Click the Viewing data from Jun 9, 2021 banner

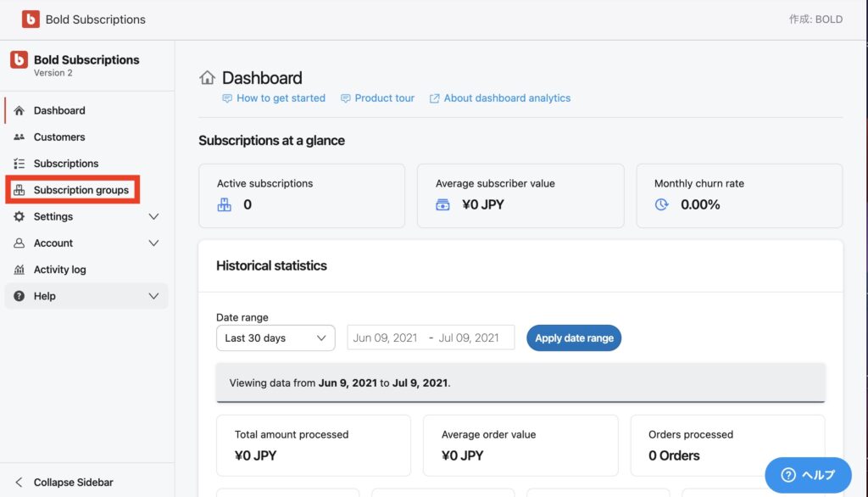pos(520,383)
